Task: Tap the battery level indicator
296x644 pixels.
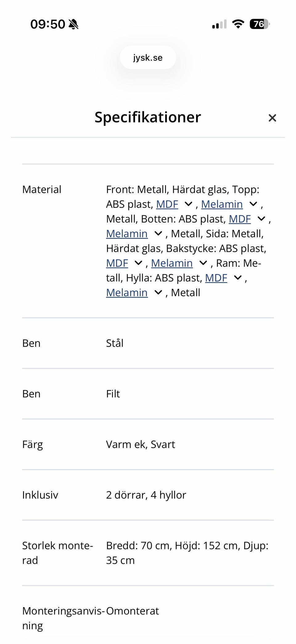Action: pyautogui.click(x=259, y=24)
